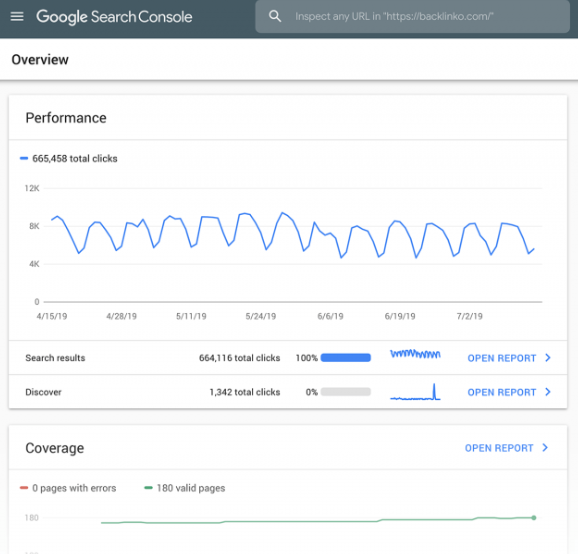Click the 6/19/19 date axis label

400,316
